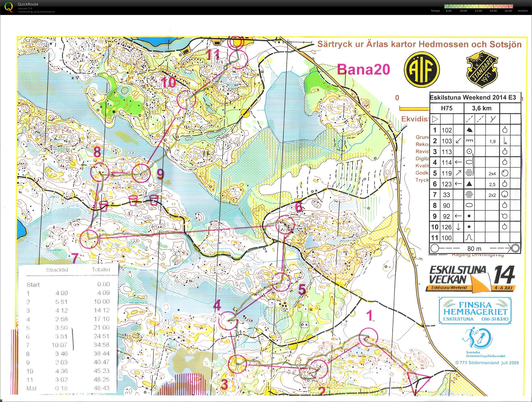Click the diagonal arrow in control row 5

tap(458, 173)
